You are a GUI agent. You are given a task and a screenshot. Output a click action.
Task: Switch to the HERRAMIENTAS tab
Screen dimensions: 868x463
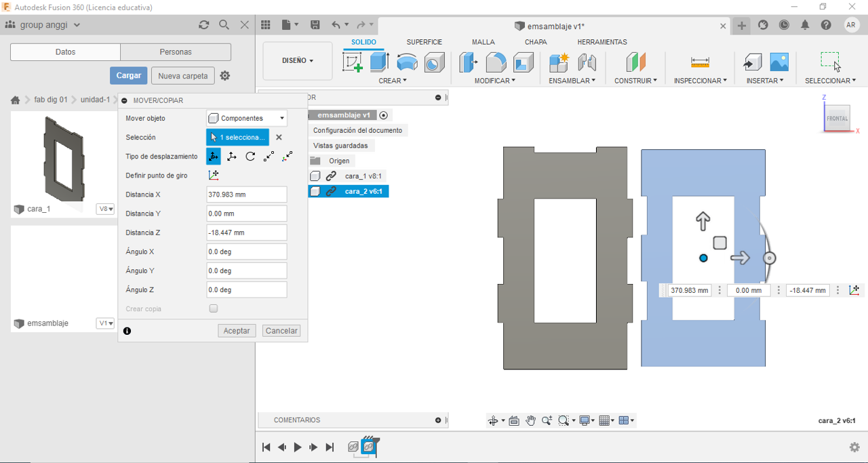[x=602, y=42]
